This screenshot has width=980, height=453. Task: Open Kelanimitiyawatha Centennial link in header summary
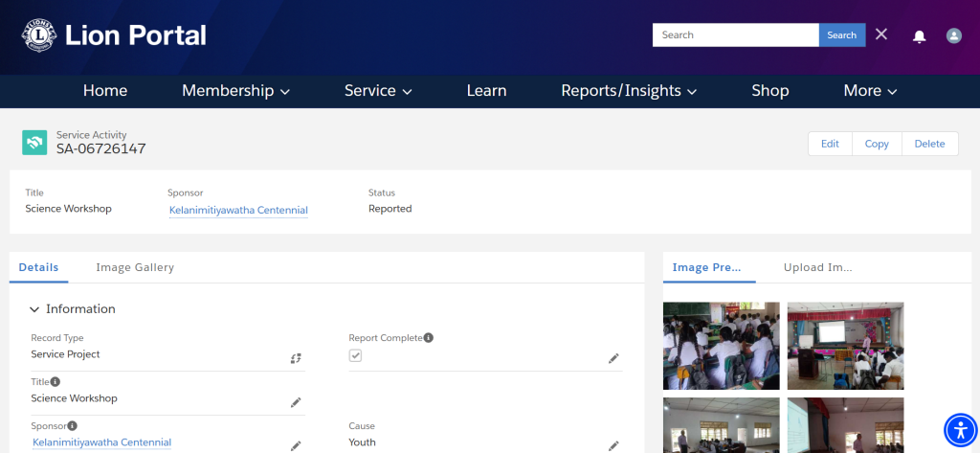pyautogui.click(x=238, y=211)
